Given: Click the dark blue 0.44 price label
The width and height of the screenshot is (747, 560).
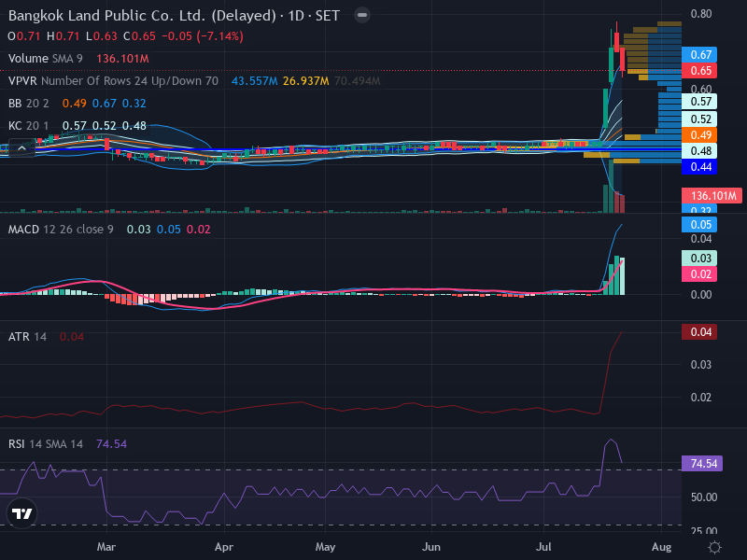Looking at the screenshot, I should point(699,167).
